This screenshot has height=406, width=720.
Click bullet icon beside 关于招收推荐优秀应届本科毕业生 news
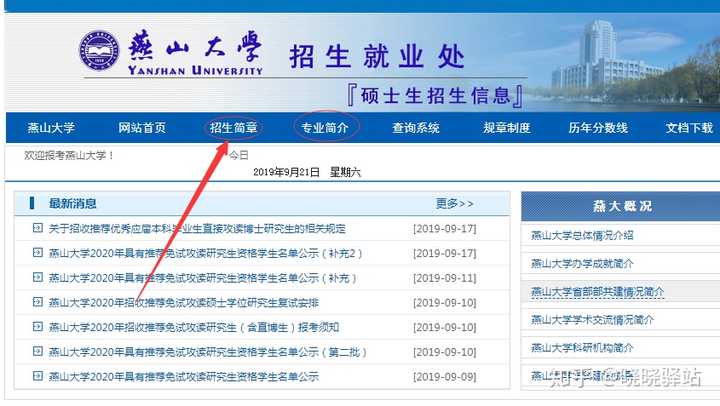pyautogui.click(x=38, y=228)
